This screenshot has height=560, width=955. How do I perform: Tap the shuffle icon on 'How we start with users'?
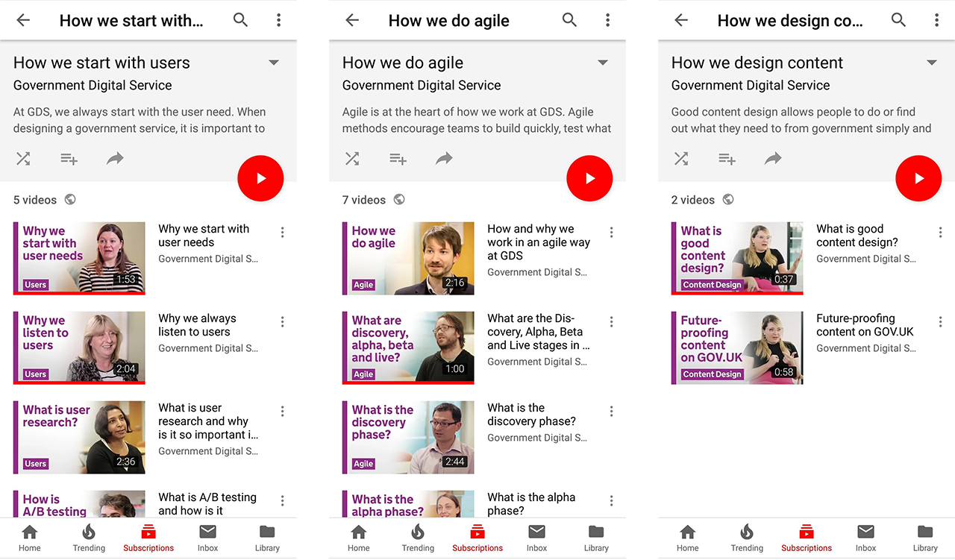23,158
